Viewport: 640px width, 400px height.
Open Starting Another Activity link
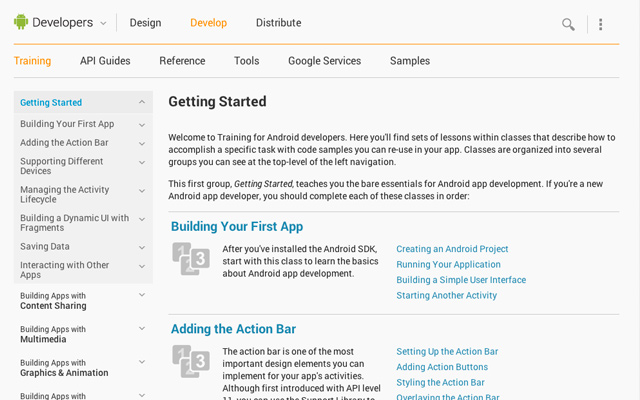(x=447, y=296)
